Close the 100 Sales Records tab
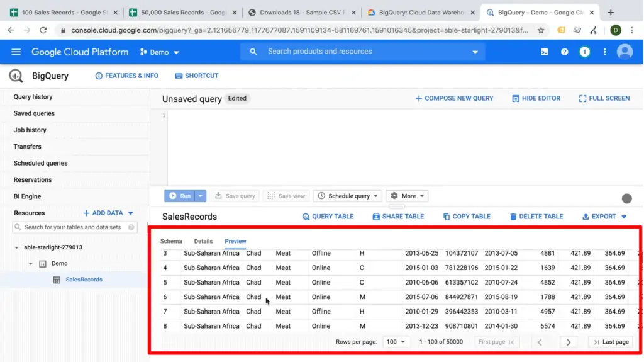This screenshot has width=644, height=362. pyautogui.click(x=116, y=13)
